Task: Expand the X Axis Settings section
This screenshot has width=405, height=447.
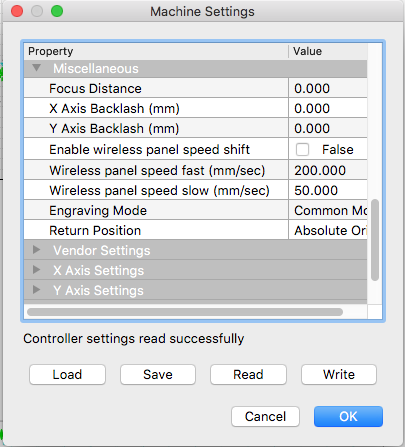Action: [x=36, y=270]
